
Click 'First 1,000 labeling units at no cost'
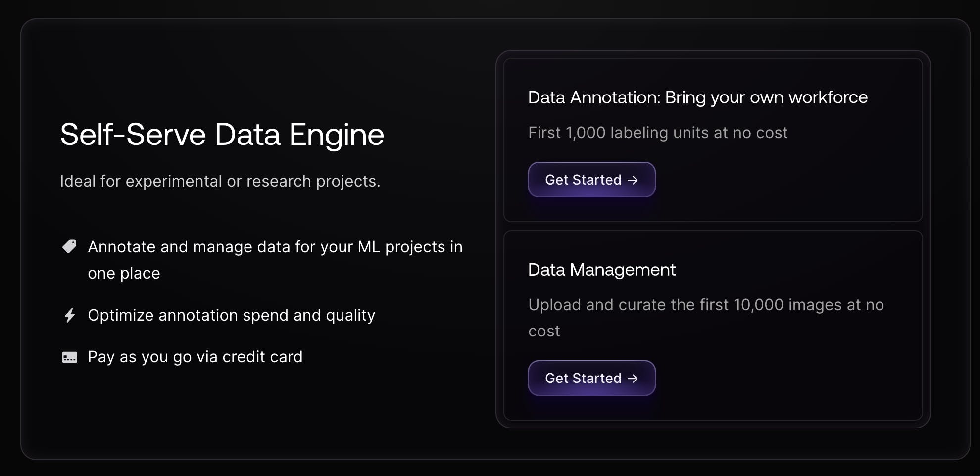tap(658, 133)
